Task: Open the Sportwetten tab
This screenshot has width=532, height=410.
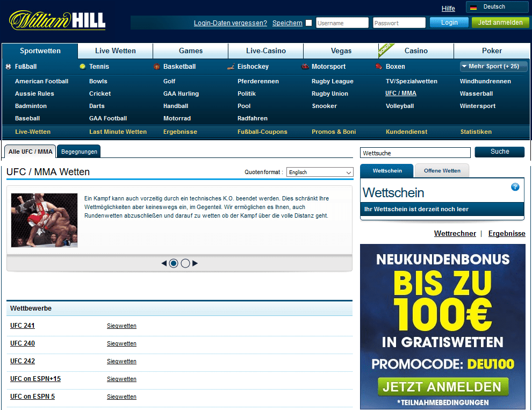Action: pyautogui.click(x=40, y=51)
